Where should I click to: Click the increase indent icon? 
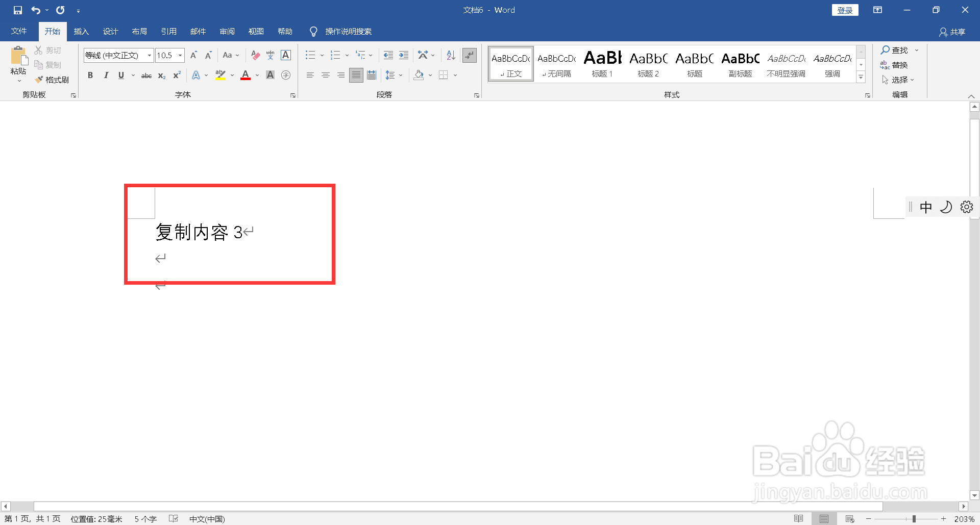(x=404, y=55)
